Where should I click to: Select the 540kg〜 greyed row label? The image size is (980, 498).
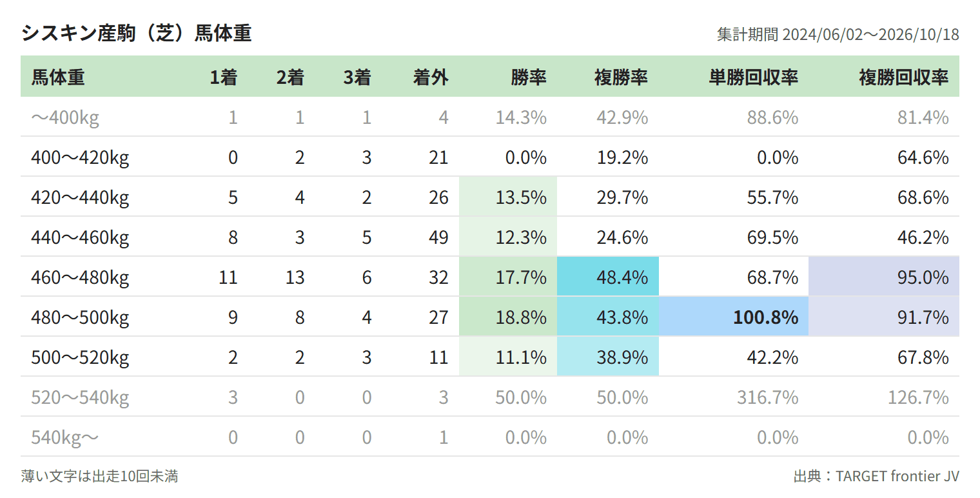point(65,437)
